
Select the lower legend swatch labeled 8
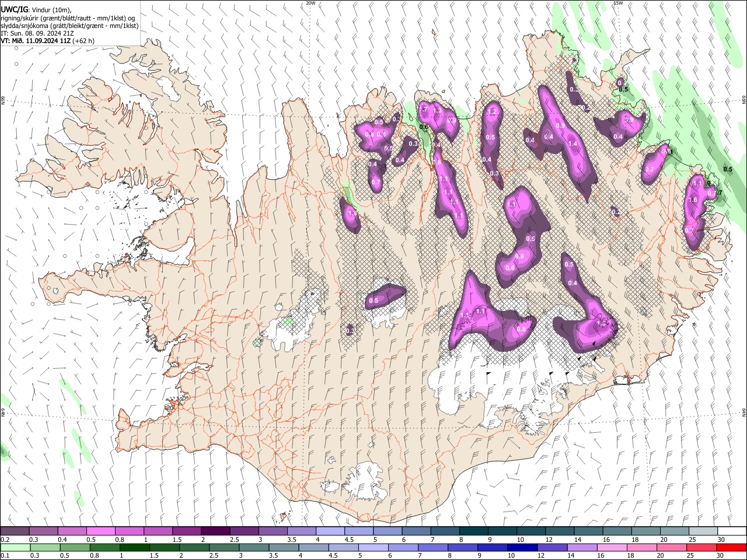(x=463, y=547)
